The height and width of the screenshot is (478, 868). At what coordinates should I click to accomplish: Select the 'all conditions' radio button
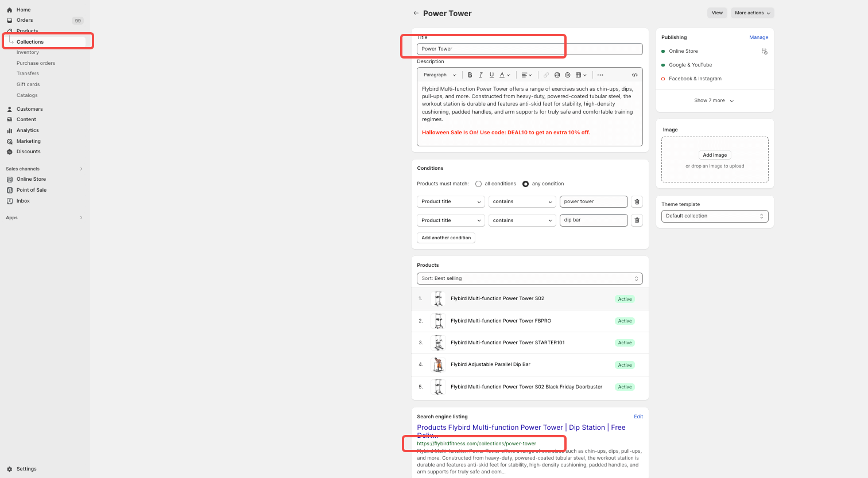click(478, 184)
